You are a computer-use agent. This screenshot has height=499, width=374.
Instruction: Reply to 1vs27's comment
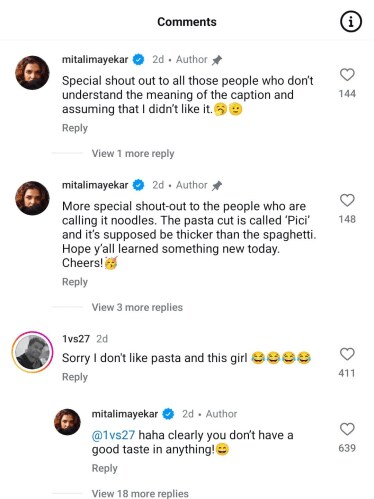[x=75, y=377]
